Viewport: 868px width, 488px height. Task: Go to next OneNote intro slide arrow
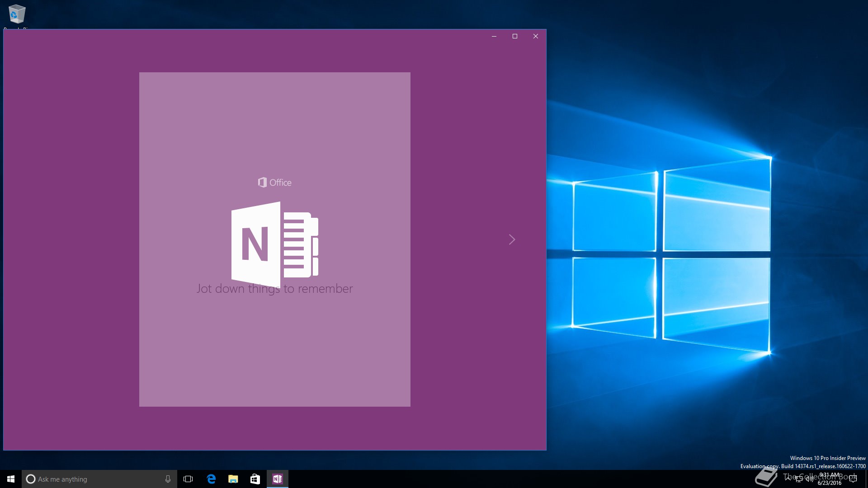(512, 239)
